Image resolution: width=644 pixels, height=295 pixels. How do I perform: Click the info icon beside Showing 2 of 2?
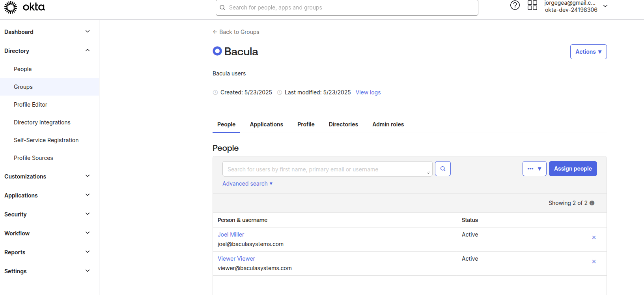(x=592, y=203)
